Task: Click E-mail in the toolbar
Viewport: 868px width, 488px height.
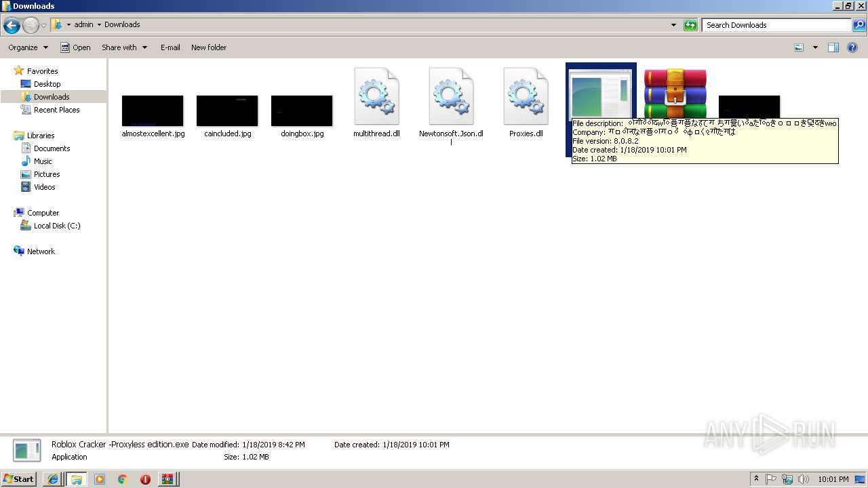Action: click(170, 47)
